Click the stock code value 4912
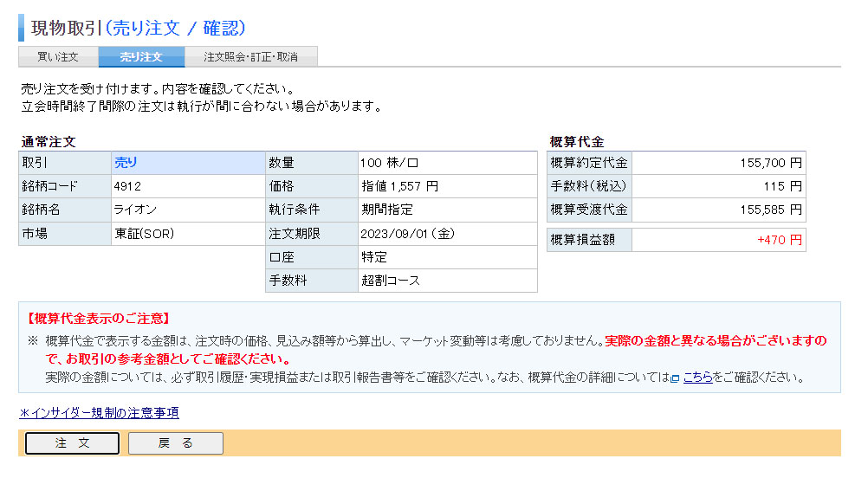Screen dimensions: 868x478 pos(127,186)
